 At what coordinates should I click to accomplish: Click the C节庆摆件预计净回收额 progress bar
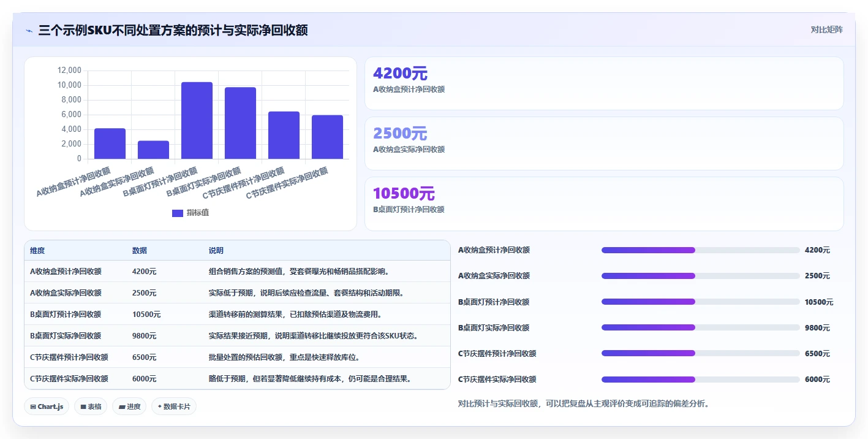(x=701, y=353)
